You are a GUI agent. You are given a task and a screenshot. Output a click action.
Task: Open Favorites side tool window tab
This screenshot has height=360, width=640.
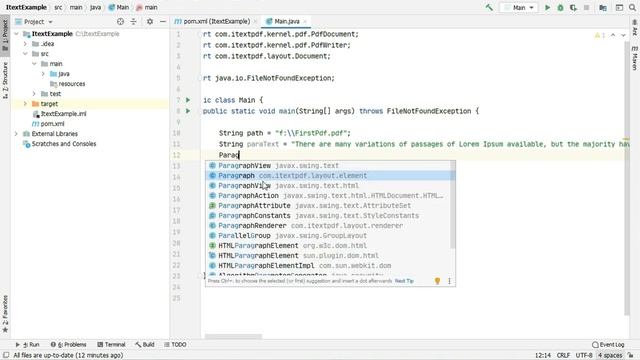click(5, 313)
